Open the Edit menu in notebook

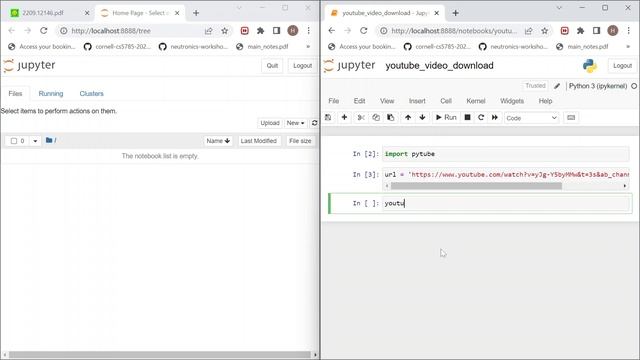point(359,101)
